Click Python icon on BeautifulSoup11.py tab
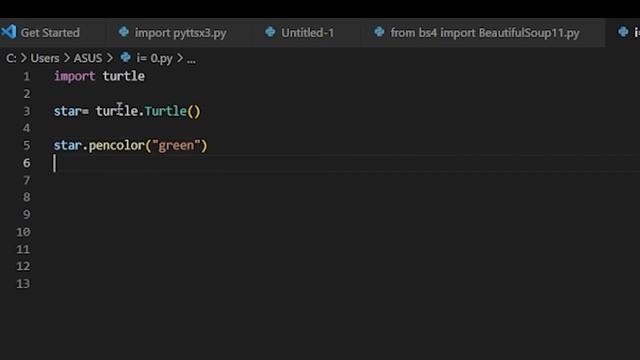Screen dimensions: 640x360 [x=379, y=32]
